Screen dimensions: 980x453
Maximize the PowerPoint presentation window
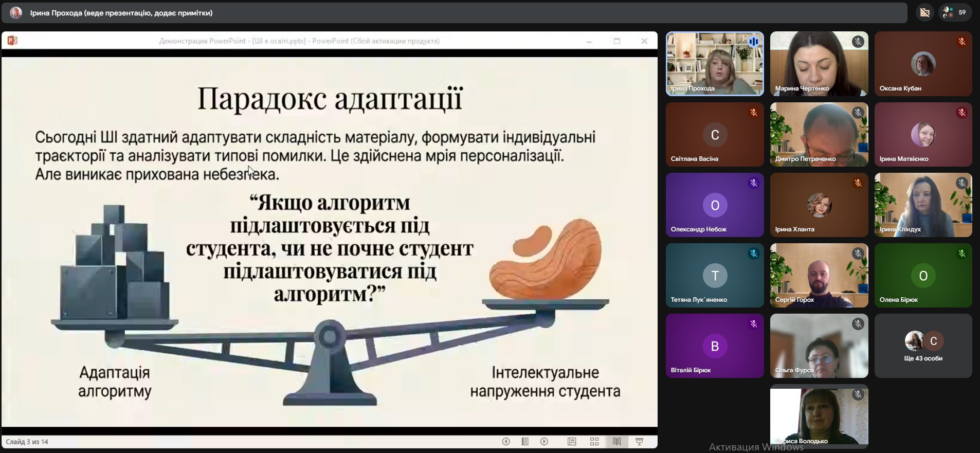coord(617,41)
